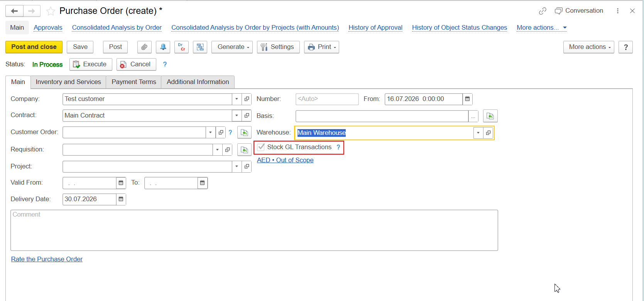Open History of Object Status Changes
This screenshot has height=301, width=644.
click(460, 28)
